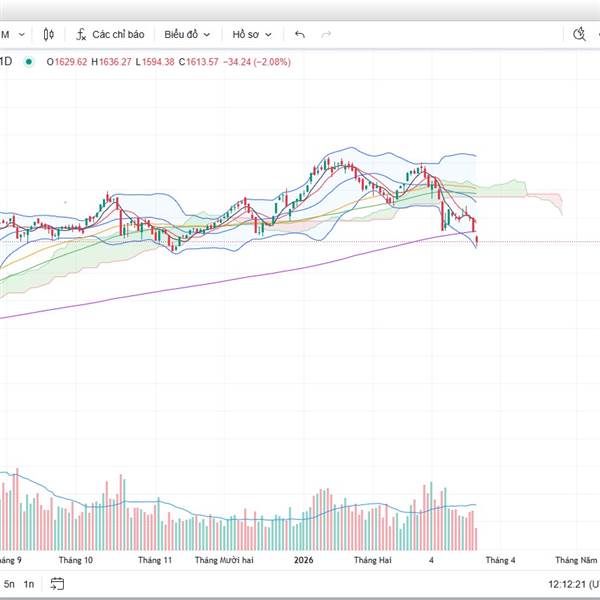
Task: Open the settings icon at far right
Action: [597, 34]
